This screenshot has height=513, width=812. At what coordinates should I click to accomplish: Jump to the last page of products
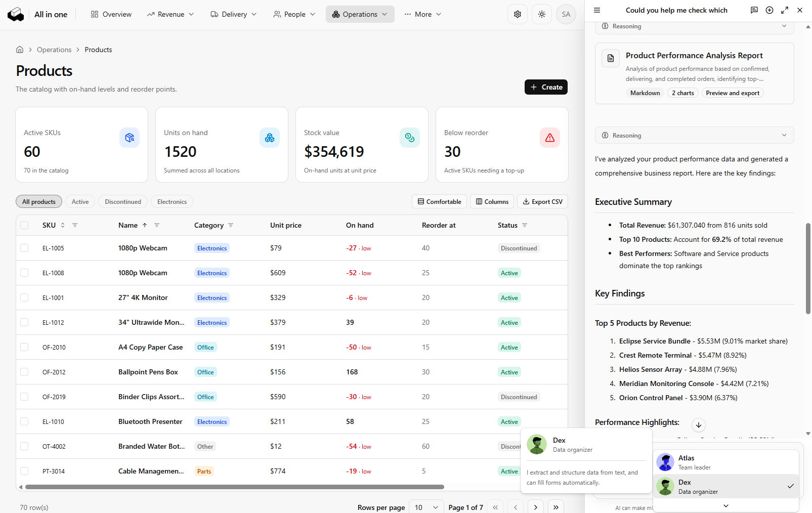pyautogui.click(x=556, y=507)
